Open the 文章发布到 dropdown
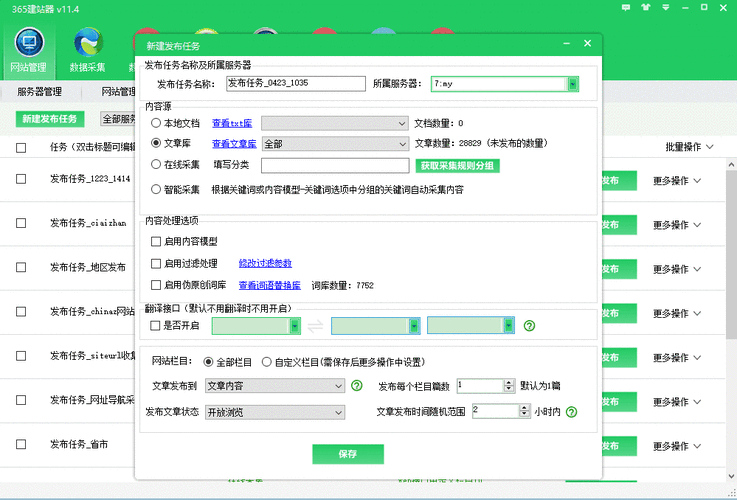Screen dimensions: 737x500 [340, 385]
